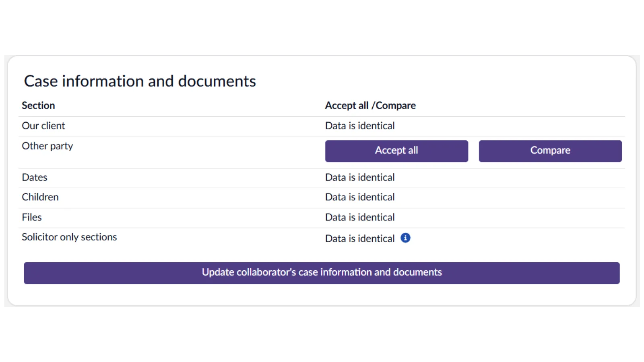Click the Accept all /Compare column header

[370, 105]
